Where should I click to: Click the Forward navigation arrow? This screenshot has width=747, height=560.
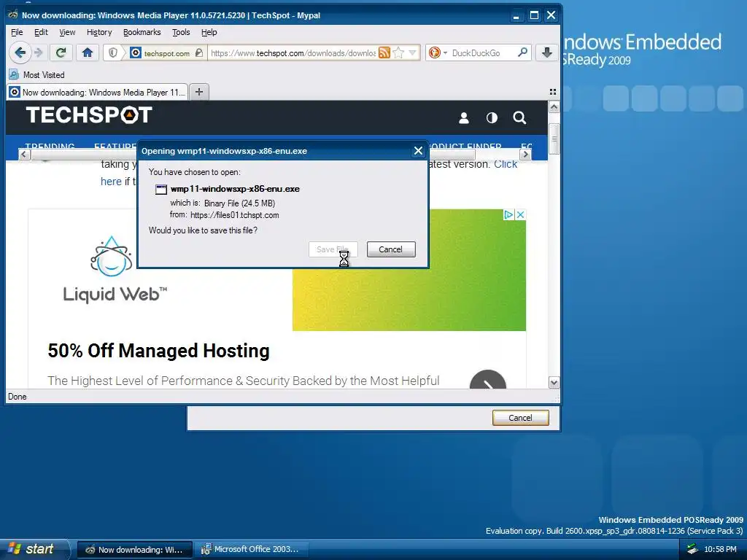pos(39,52)
